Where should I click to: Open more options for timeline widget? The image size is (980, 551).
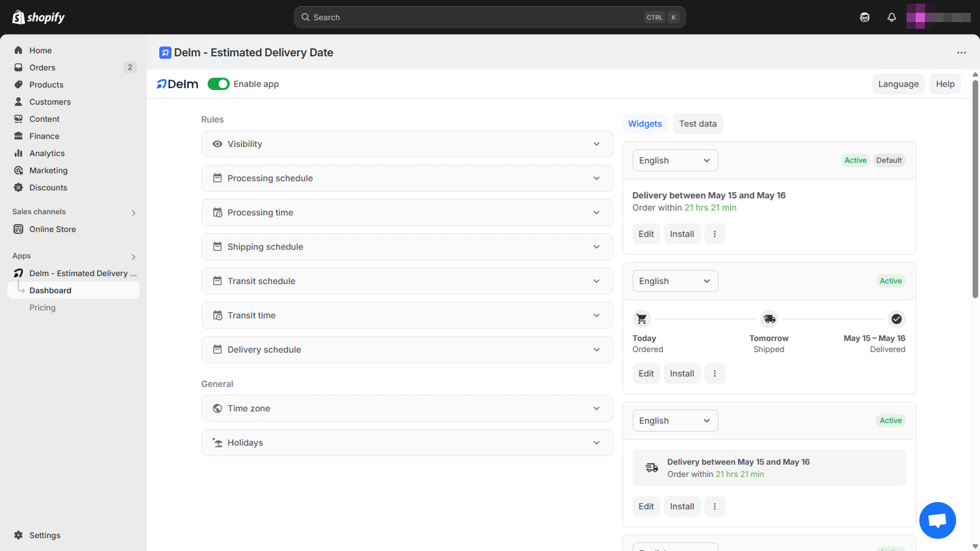(715, 373)
